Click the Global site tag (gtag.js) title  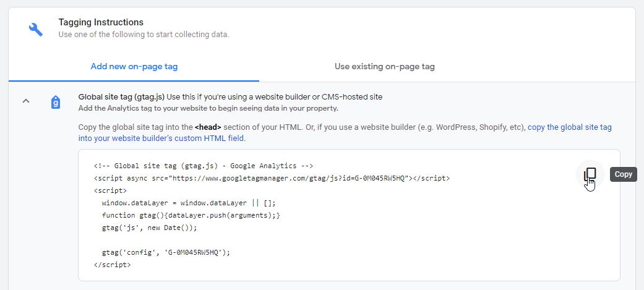point(122,97)
